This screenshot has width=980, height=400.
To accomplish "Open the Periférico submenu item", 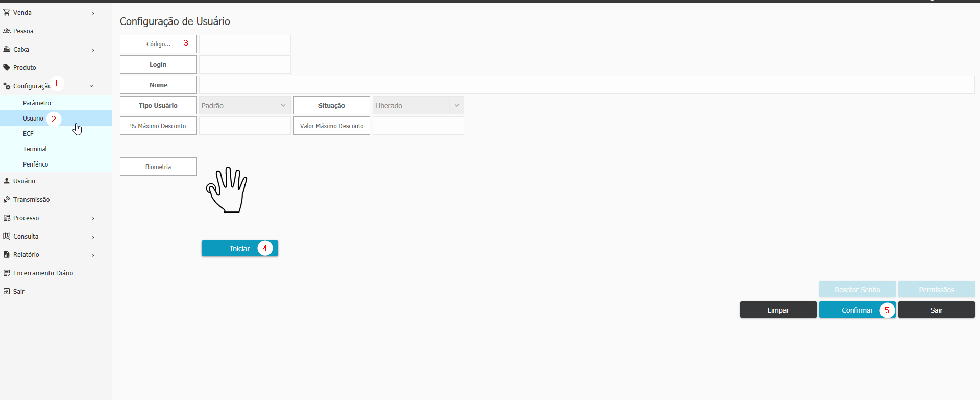I will pyautogui.click(x=56, y=164).
